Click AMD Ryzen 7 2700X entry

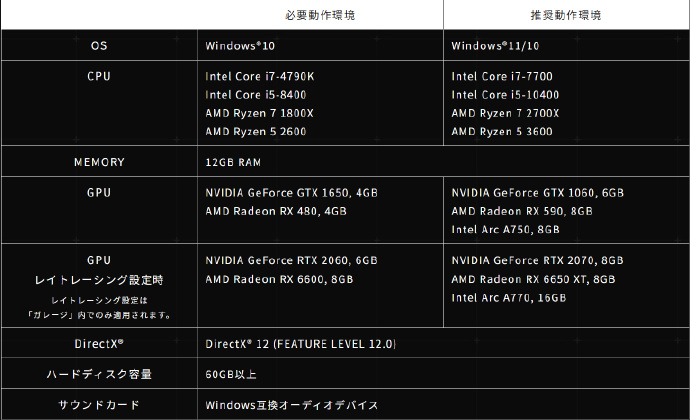pos(505,113)
